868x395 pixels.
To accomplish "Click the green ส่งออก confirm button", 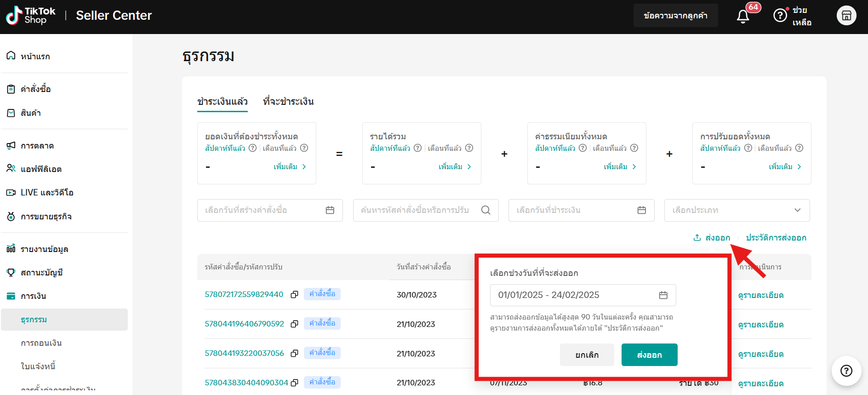I will 649,355.
